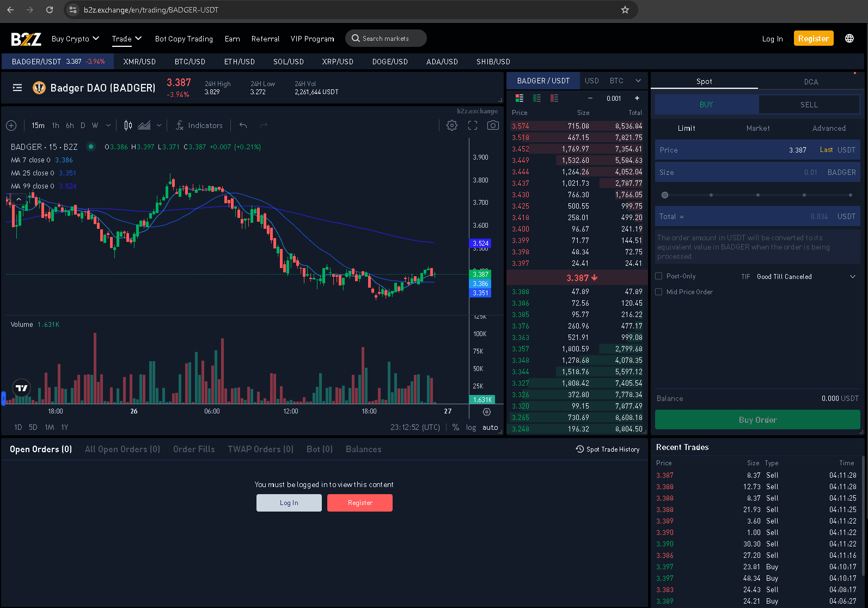Select the area chart style icon
Image resolution: width=868 pixels, height=608 pixels.
point(144,125)
